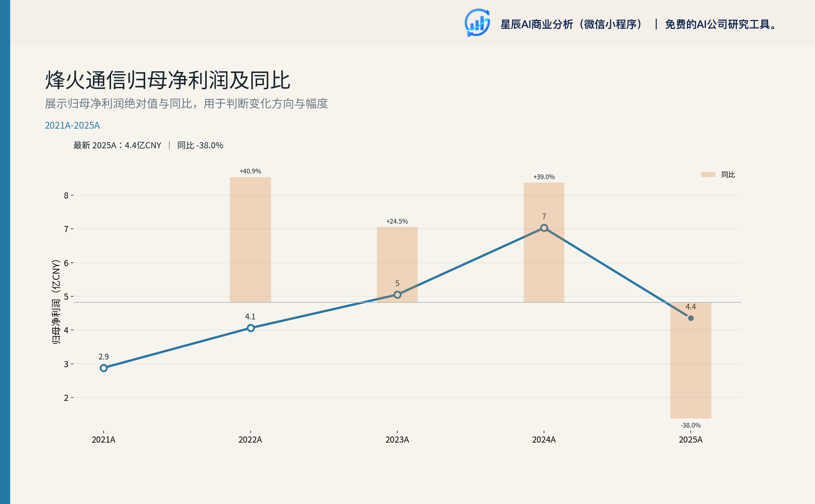Click the 同比 legend color swatch
The width and height of the screenshot is (815, 504).
pyautogui.click(x=708, y=174)
